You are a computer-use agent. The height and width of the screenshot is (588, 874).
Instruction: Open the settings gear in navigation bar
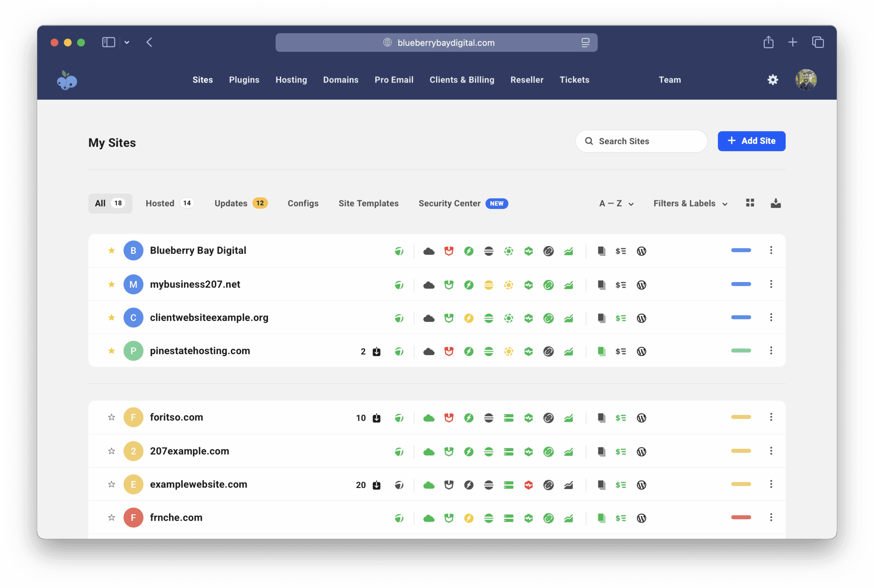[772, 80]
